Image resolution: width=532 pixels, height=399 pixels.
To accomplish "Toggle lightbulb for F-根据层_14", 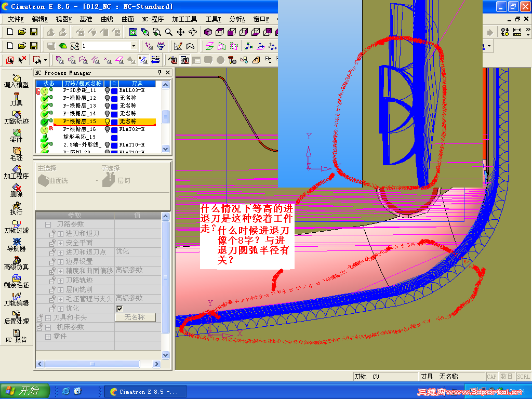I will (x=107, y=114).
